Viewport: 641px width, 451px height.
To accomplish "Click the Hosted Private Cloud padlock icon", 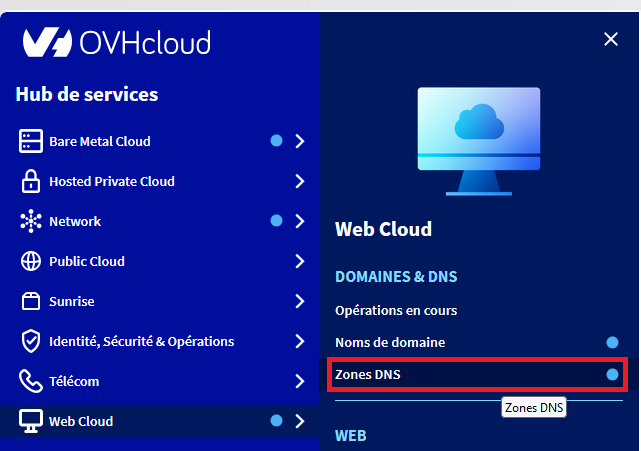I will click(x=31, y=181).
